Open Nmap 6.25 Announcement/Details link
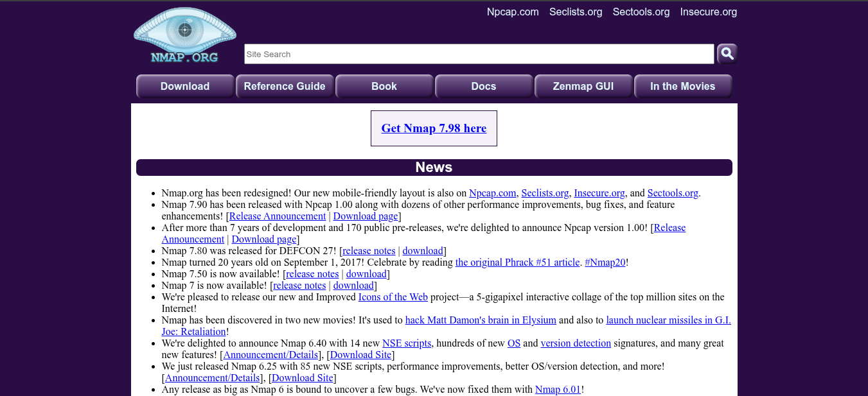This screenshot has width=868, height=396. click(x=213, y=378)
